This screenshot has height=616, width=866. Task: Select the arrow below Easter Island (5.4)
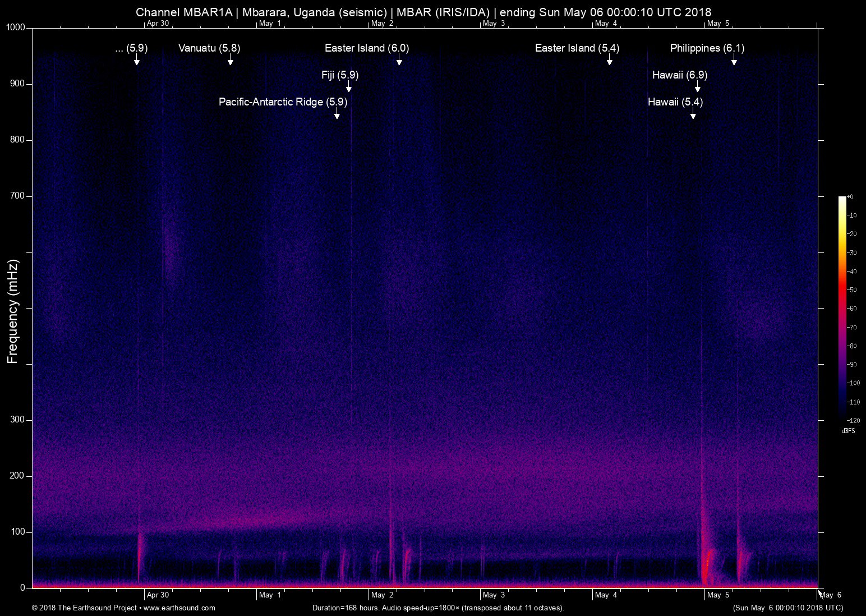(x=609, y=60)
